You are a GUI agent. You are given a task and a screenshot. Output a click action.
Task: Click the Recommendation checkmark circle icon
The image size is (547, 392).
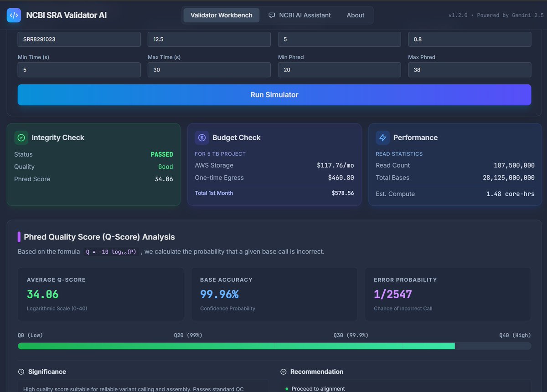pos(283,372)
